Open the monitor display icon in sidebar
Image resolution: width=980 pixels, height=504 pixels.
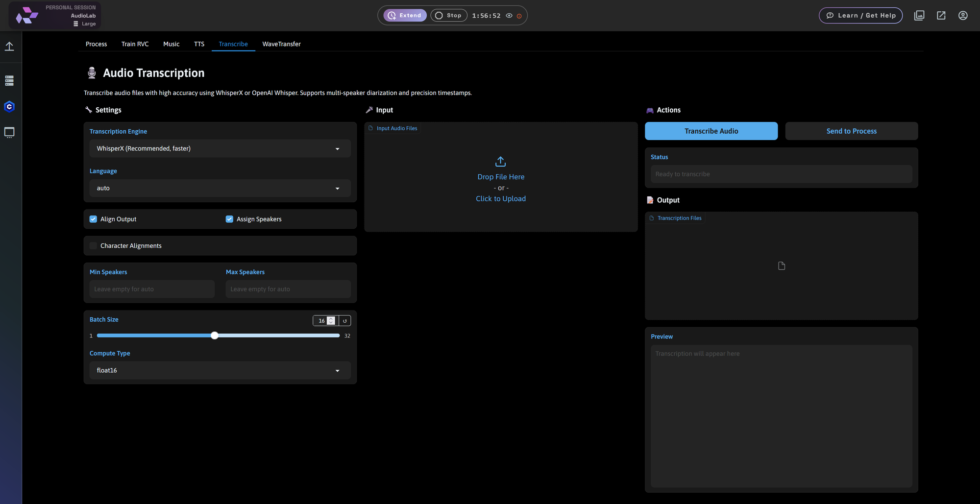[9, 132]
